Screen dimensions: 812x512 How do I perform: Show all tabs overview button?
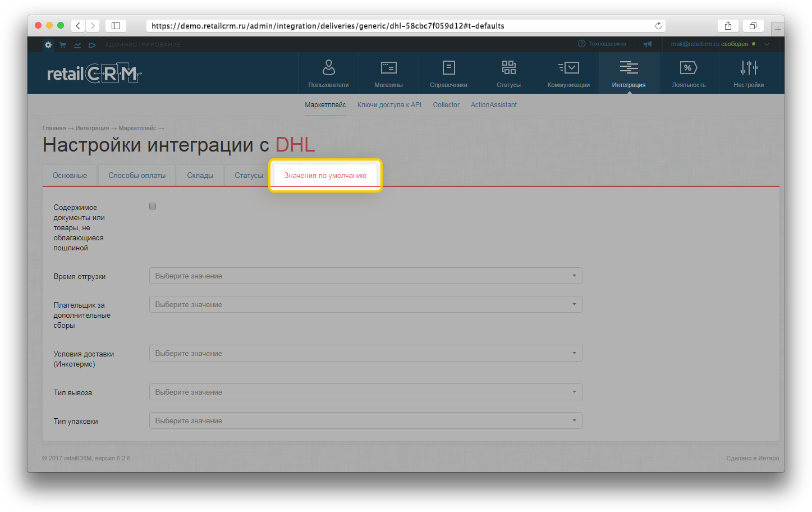(753, 26)
